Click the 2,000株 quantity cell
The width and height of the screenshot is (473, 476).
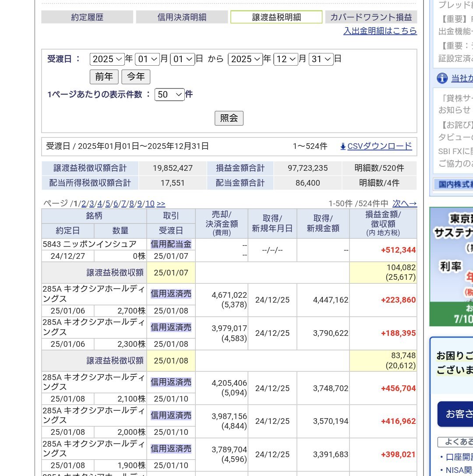coord(120,432)
